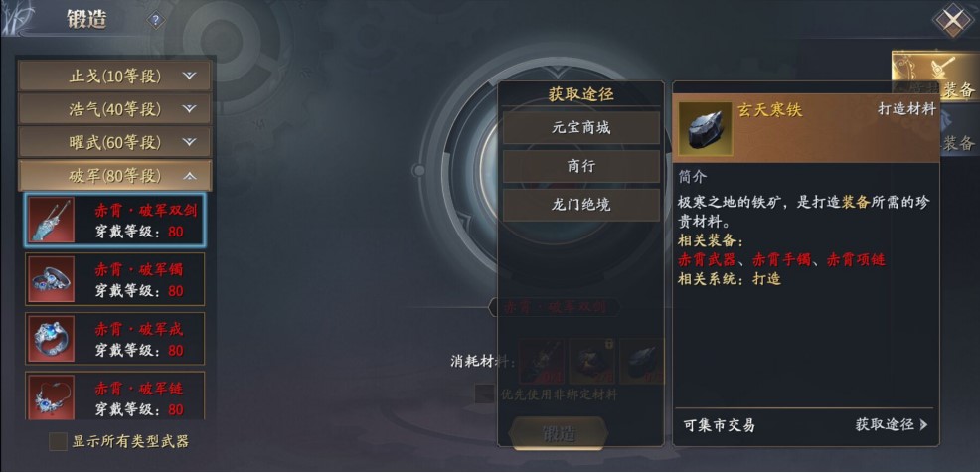The height and width of the screenshot is (473, 980).
Task: Select the 赤霄·破军双剑 weapon icon
Action: [52, 220]
